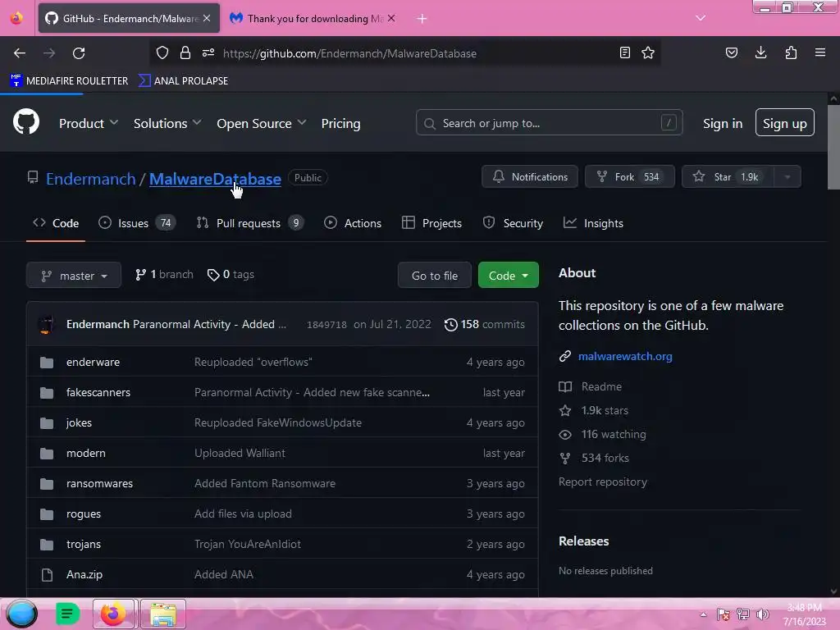The image size is (840, 630).
Task: Open the rogues folder
Action: (x=84, y=514)
